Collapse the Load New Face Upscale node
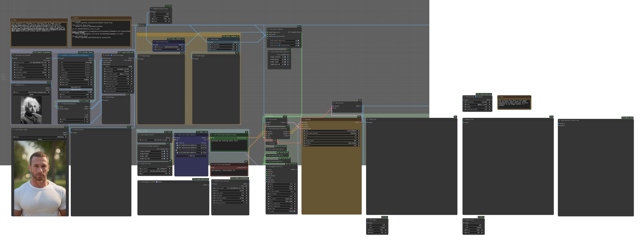 pyautogui.click(x=13, y=55)
